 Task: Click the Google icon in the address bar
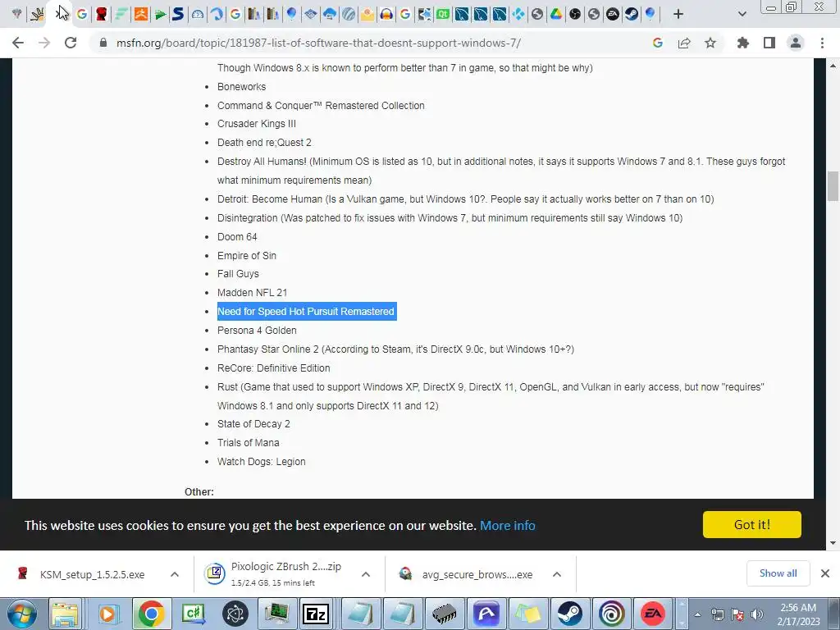(657, 43)
